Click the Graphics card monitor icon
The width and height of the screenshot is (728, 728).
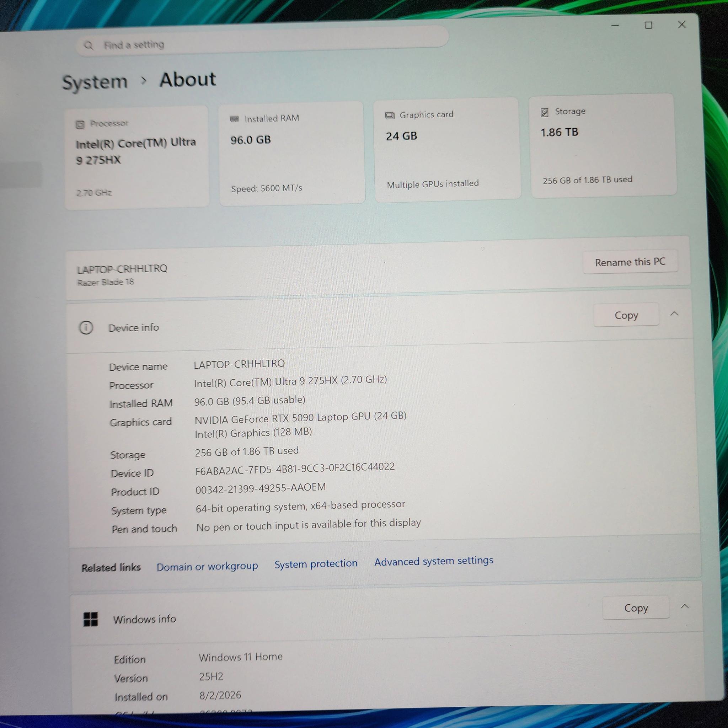390,115
